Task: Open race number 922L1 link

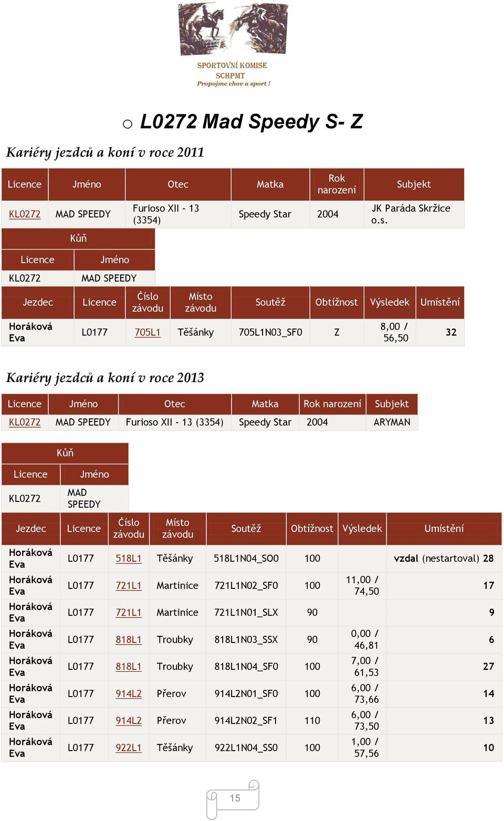Action: [x=129, y=748]
